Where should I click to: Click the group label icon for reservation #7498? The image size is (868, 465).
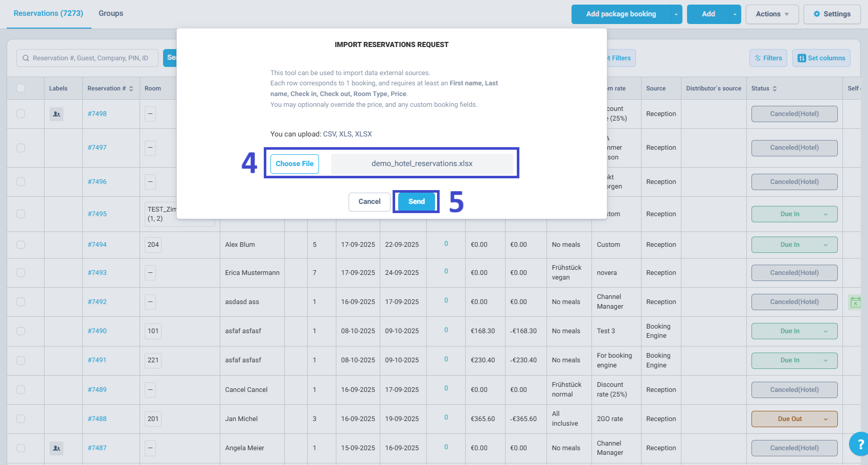pyautogui.click(x=57, y=114)
